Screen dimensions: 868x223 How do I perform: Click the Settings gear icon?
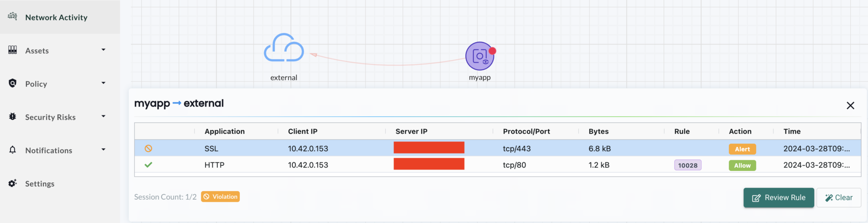tap(13, 183)
